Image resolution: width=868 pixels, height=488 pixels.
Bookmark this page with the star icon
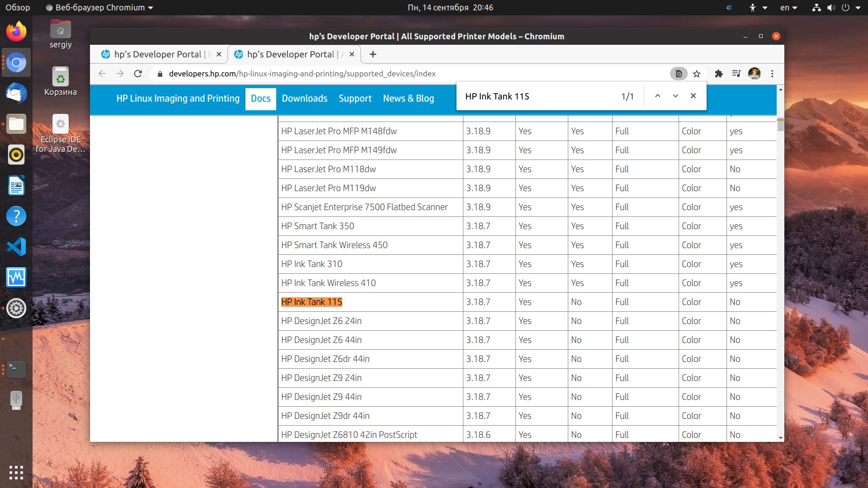pos(697,74)
